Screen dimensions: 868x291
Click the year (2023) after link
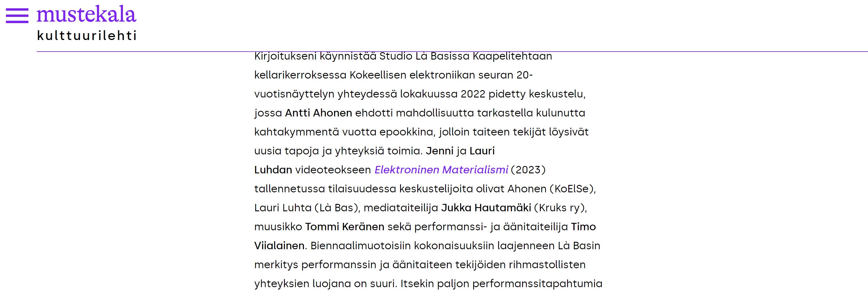pyautogui.click(x=528, y=170)
